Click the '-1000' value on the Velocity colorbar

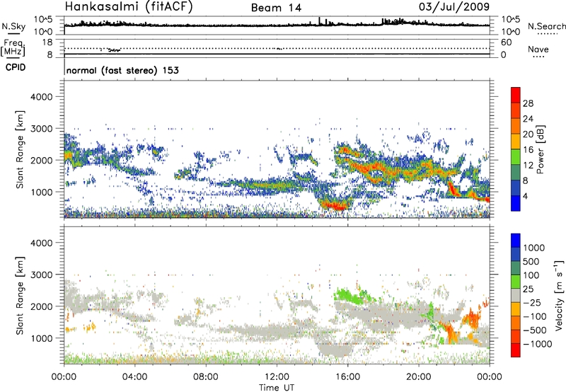538,344
